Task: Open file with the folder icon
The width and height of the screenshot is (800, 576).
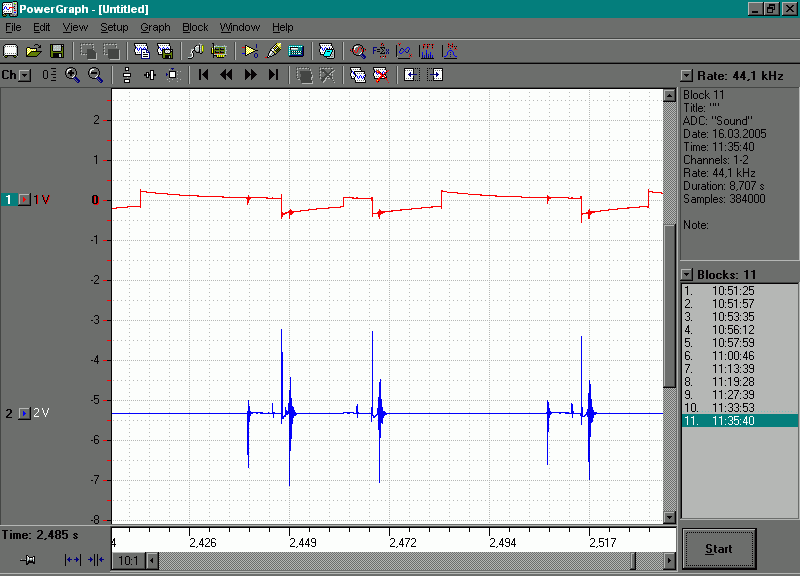Action: tap(34, 51)
